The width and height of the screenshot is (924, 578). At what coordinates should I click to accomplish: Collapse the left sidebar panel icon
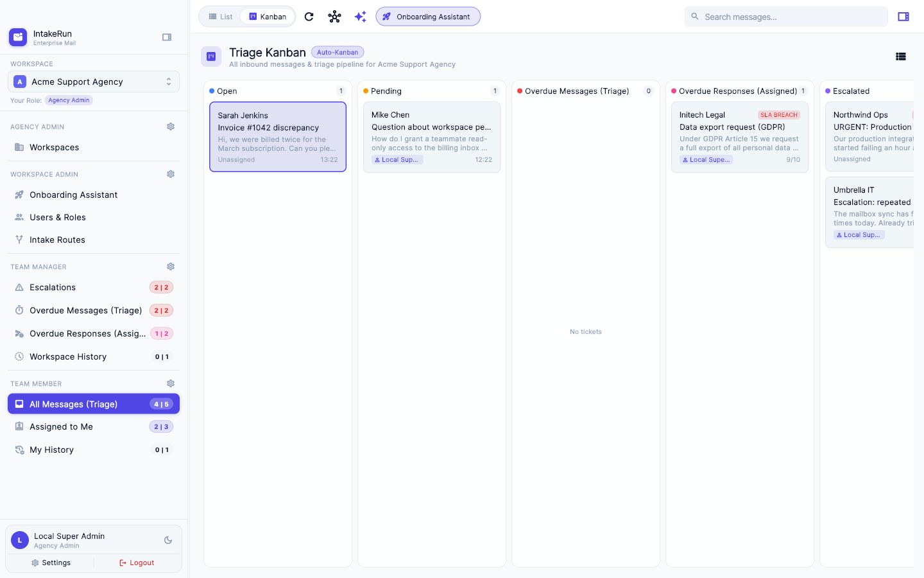pos(167,37)
